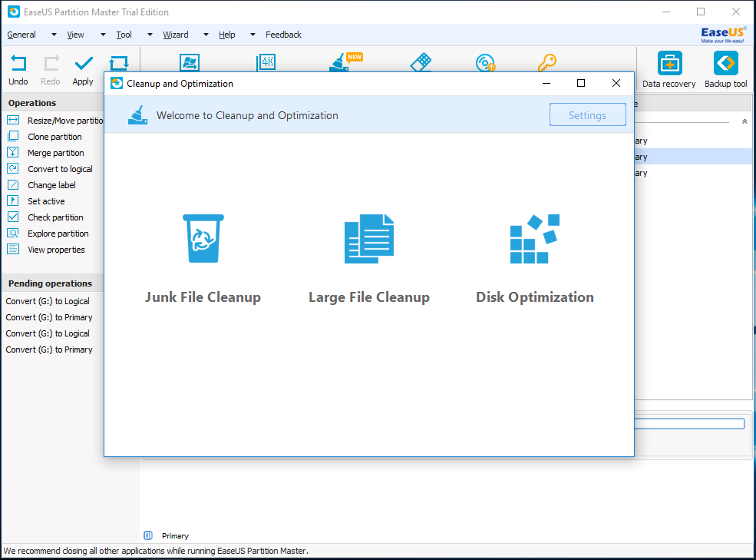This screenshot has width=756, height=560.
Task: Click the bootable disc toolbar icon
Action: [485, 63]
